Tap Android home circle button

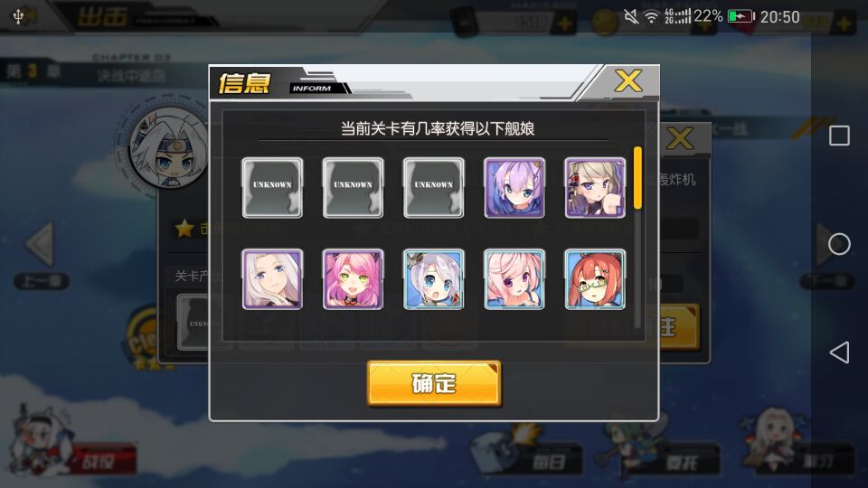pos(839,244)
